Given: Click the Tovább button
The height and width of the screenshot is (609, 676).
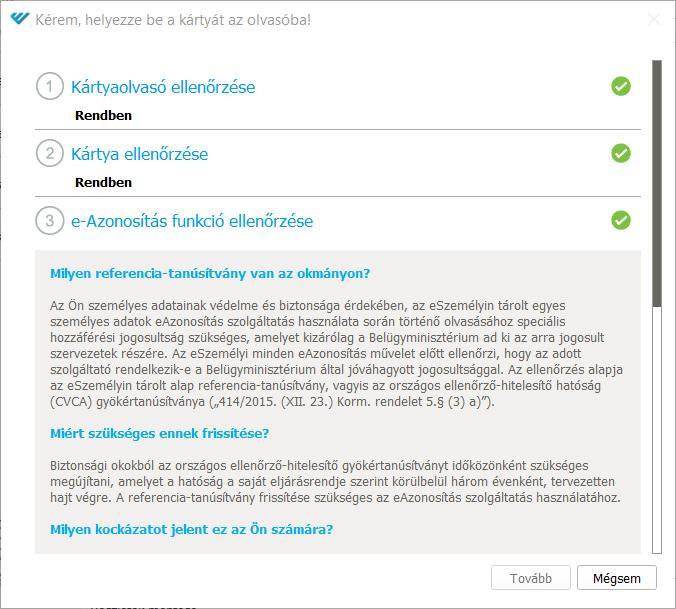Looking at the screenshot, I should (x=531, y=578).
